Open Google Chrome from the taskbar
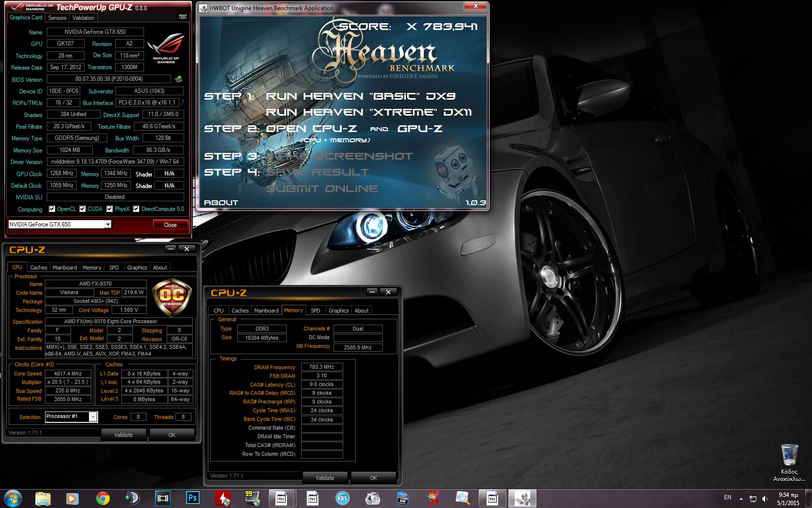This screenshot has height=508, width=812. coord(102,498)
